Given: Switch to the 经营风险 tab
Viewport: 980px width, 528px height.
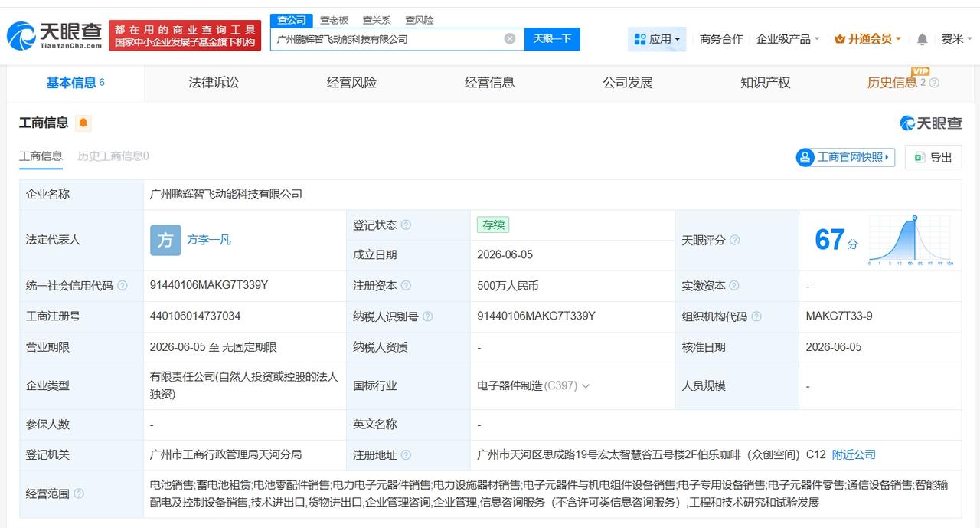Looking at the screenshot, I should point(351,83).
